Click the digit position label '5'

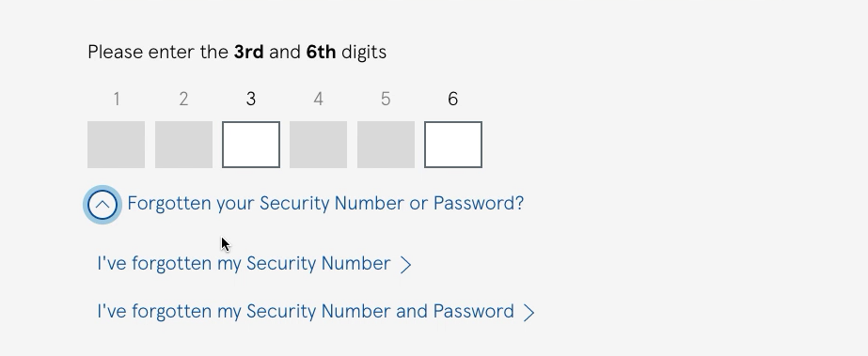click(x=386, y=99)
